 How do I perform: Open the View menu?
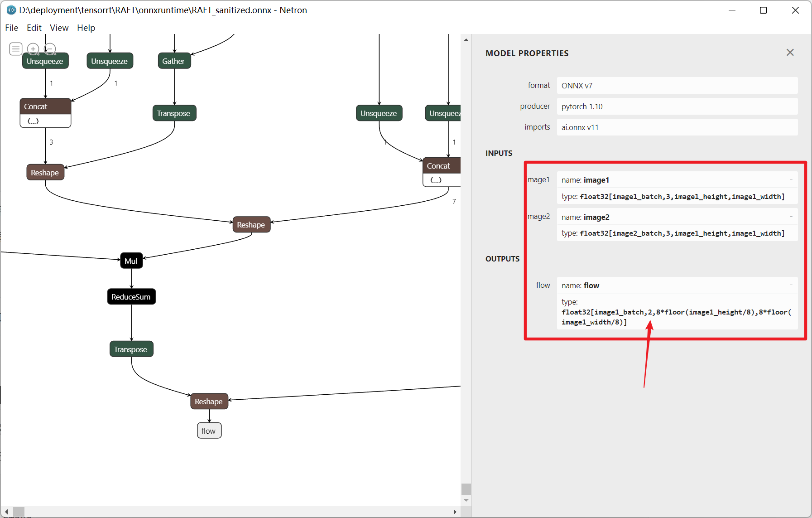click(x=59, y=28)
